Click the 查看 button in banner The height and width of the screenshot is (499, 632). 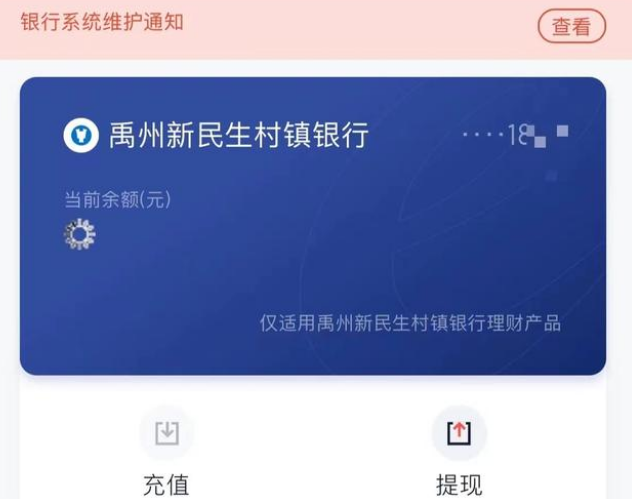[x=572, y=26]
